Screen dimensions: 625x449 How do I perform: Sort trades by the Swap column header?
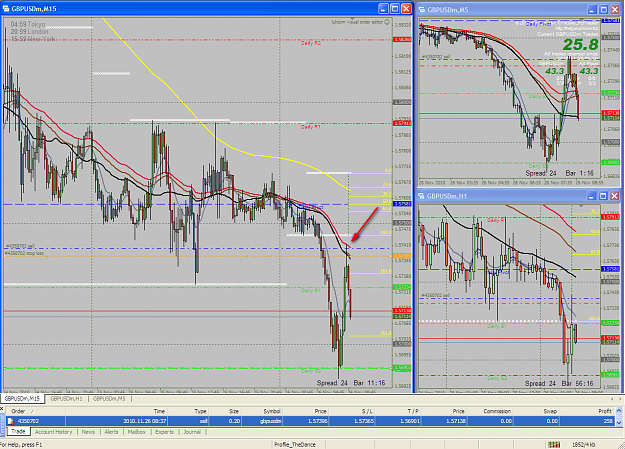[537, 411]
